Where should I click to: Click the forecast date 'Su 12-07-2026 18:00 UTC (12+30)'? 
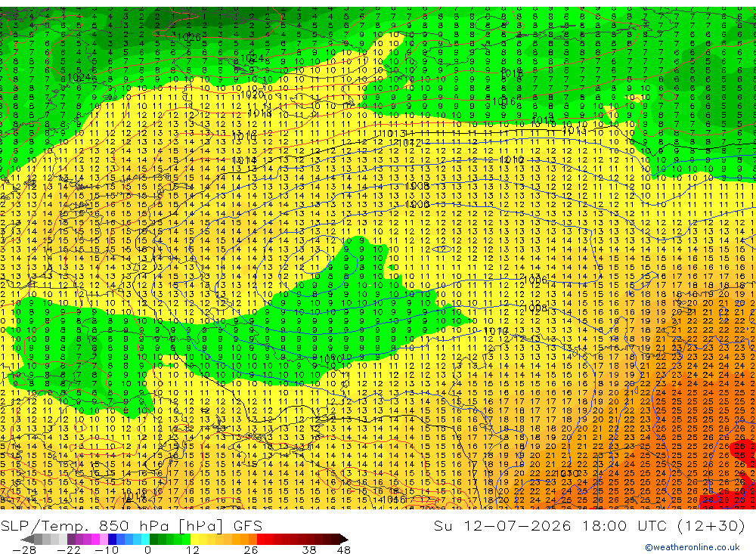pos(589,525)
